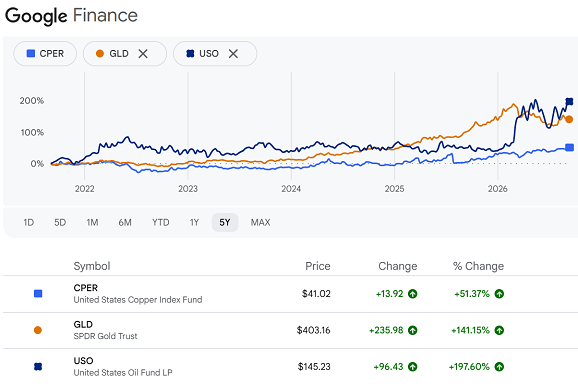This screenshot has width=578, height=386.
Task: Click the $145.23 price value
Action: (x=314, y=367)
